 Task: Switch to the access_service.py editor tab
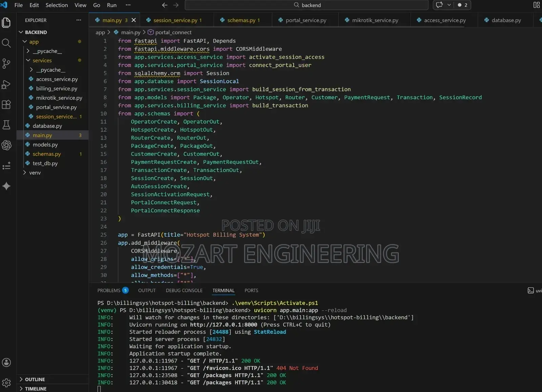tap(444, 20)
